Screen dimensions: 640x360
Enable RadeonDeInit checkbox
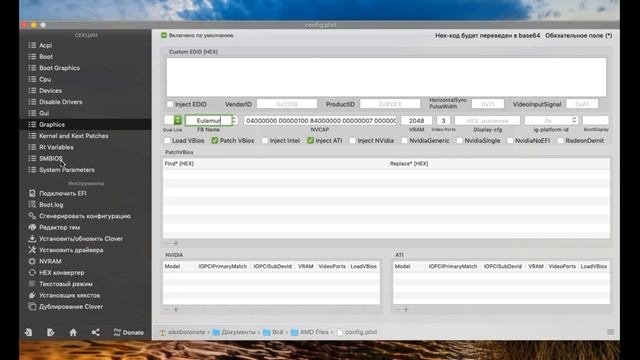(x=561, y=140)
